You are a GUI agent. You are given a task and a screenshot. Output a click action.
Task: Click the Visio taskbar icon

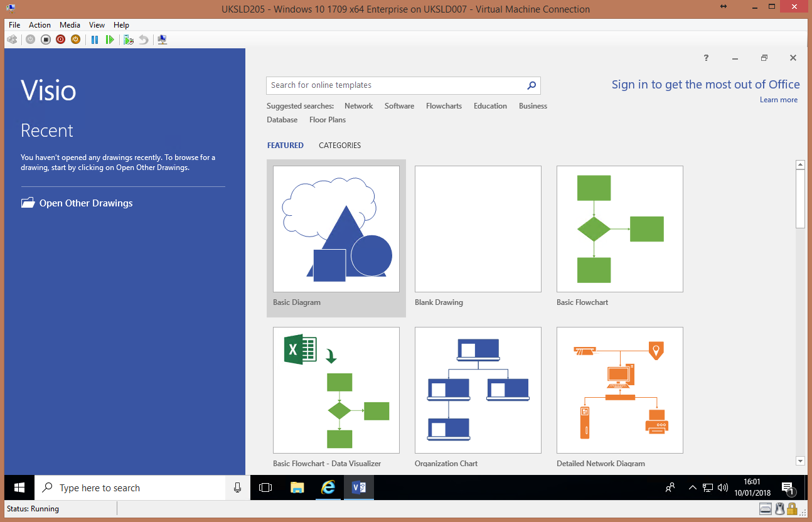click(x=359, y=487)
